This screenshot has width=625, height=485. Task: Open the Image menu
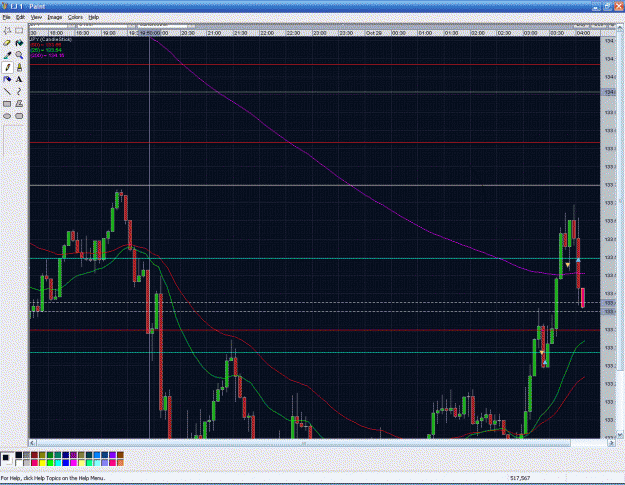tap(55, 17)
